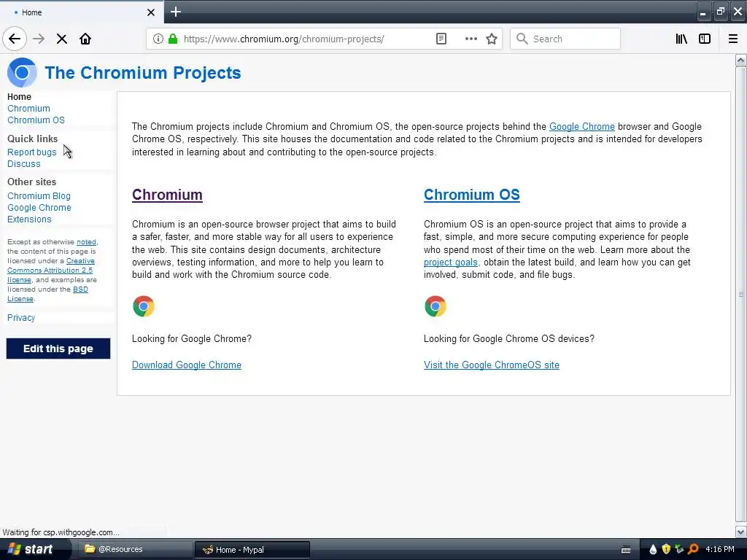
Task: Open Google Chrome link in intro paragraph
Action: pos(581,127)
